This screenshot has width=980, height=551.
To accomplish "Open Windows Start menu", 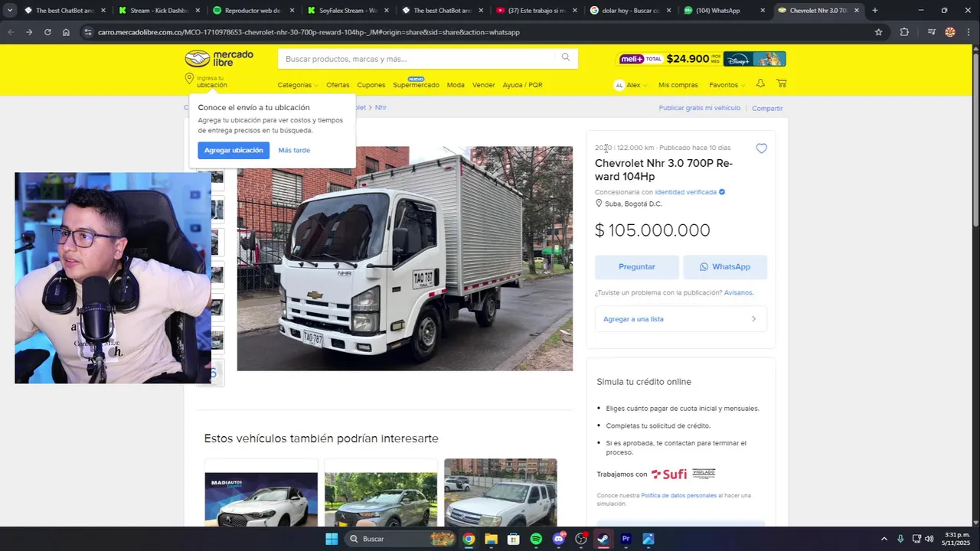I will pos(332,539).
